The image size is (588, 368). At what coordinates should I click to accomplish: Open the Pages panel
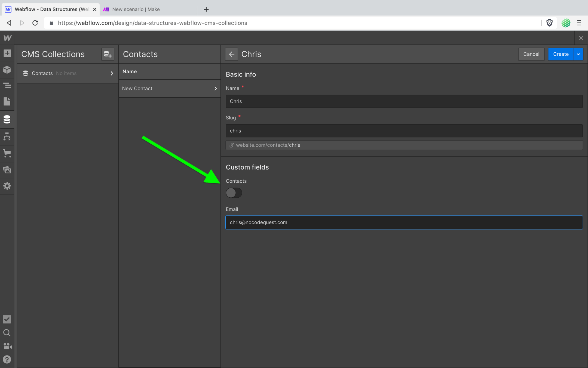pyautogui.click(x=7, y=101)
